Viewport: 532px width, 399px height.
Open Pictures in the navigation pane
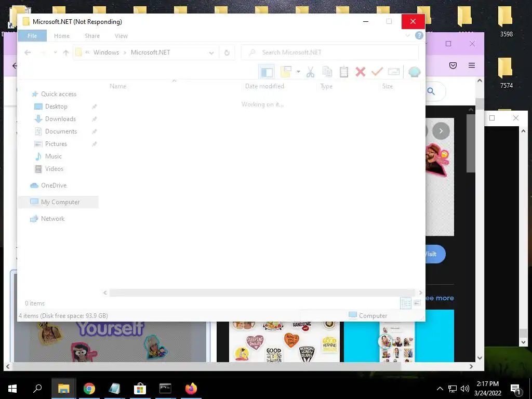(56, 144)
